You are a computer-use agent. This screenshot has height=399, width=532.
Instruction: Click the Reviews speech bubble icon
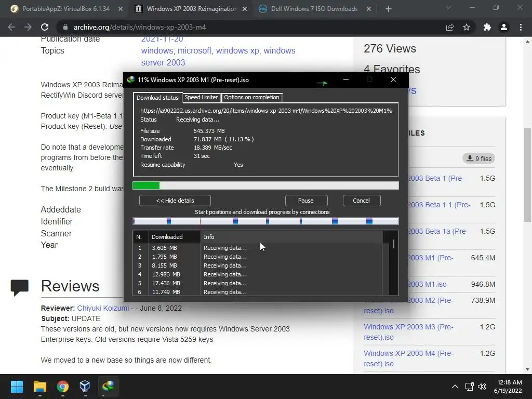click(20, 287)
